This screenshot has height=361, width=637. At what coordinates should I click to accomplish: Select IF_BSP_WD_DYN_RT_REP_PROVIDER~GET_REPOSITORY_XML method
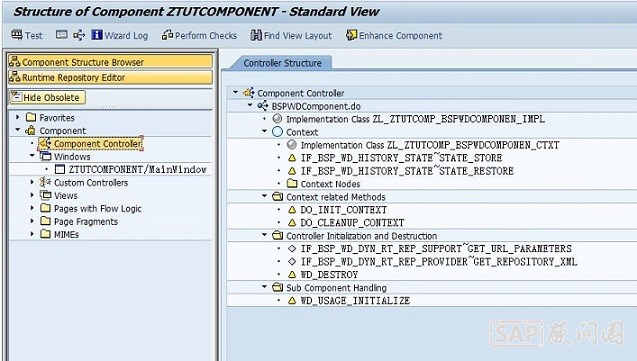pyautogui.click(x=439, y=262)
